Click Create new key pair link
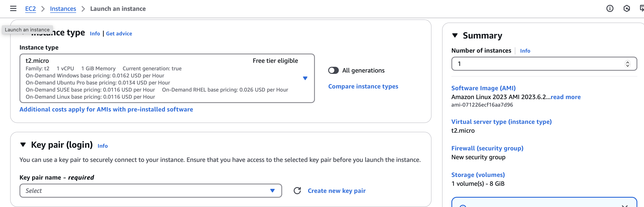This screenshot has height=207, width=644. click(x=336, y=191)
